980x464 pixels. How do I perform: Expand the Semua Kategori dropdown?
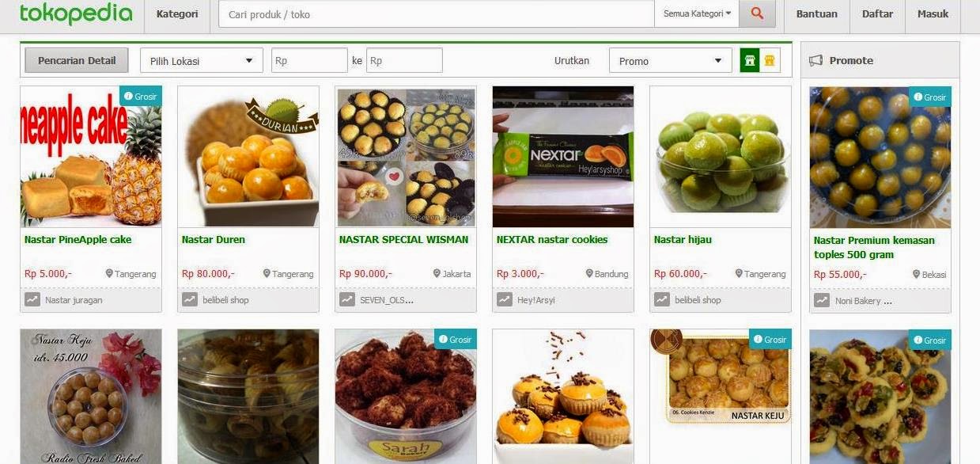pos(697,13)
